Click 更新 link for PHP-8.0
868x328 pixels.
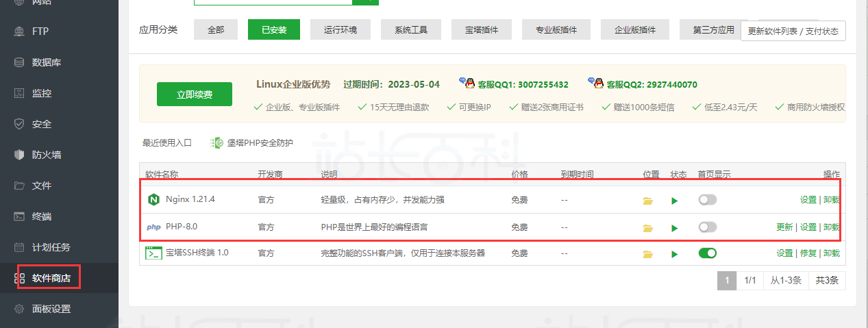(784, 227)
